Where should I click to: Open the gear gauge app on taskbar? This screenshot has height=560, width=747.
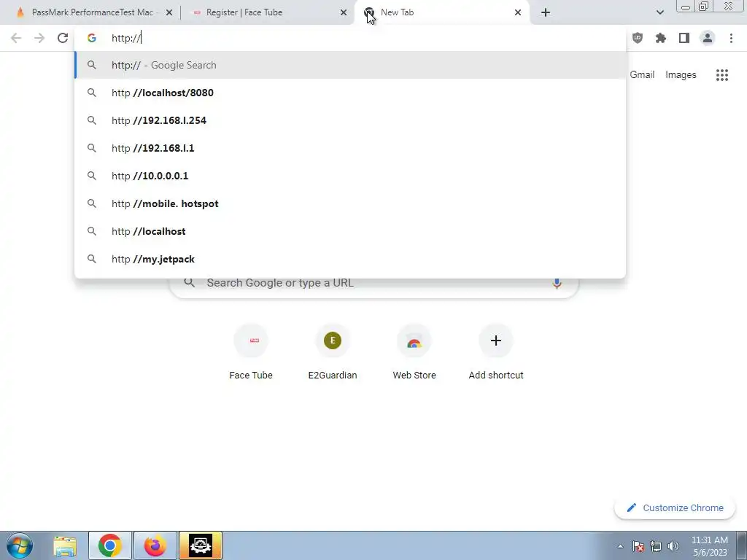coord(201,545)
